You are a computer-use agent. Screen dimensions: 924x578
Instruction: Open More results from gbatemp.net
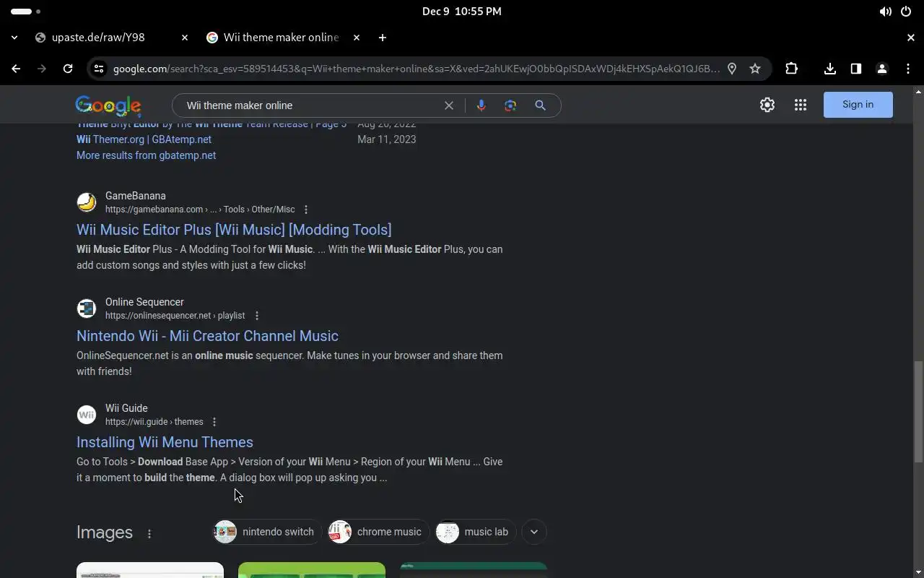tap(146, 155)
